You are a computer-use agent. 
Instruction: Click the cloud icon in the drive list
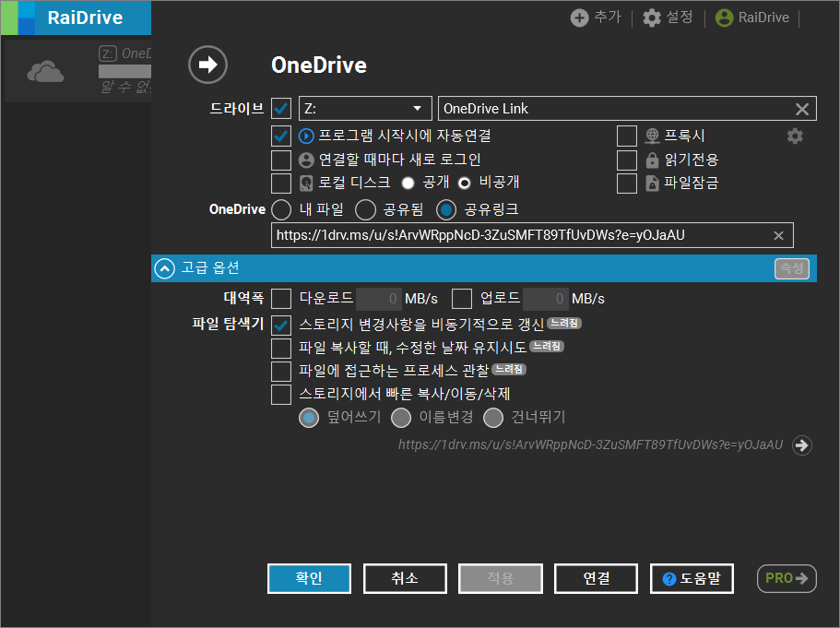[45, 72]
